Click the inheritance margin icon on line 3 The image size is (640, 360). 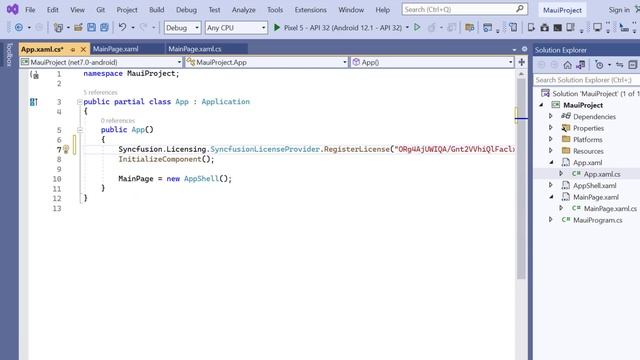[x=34, y=102]
